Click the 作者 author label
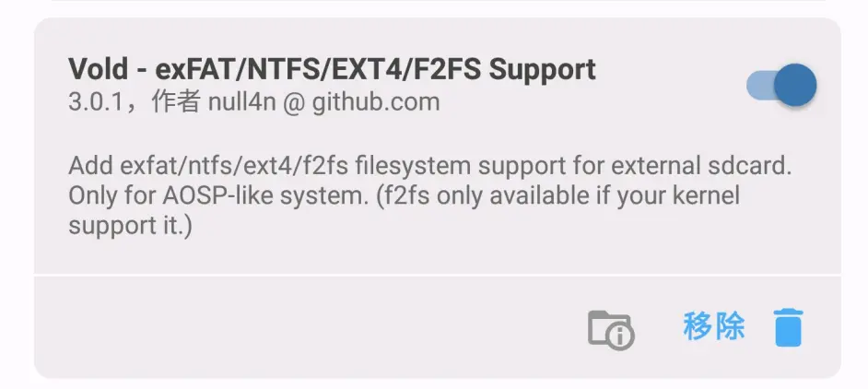Image resolution: width=868 pixels, height=389 pixels. [x=175, y=101]
